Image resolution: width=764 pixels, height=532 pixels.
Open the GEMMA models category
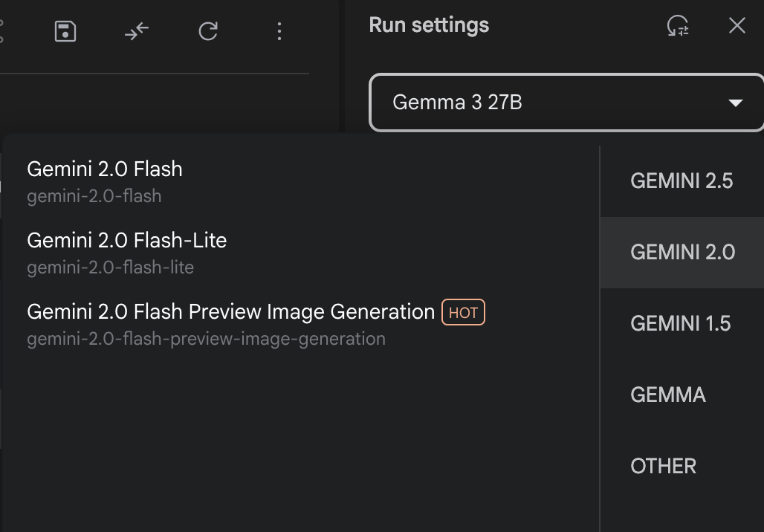pyautogui.click(x=682, y=395)
